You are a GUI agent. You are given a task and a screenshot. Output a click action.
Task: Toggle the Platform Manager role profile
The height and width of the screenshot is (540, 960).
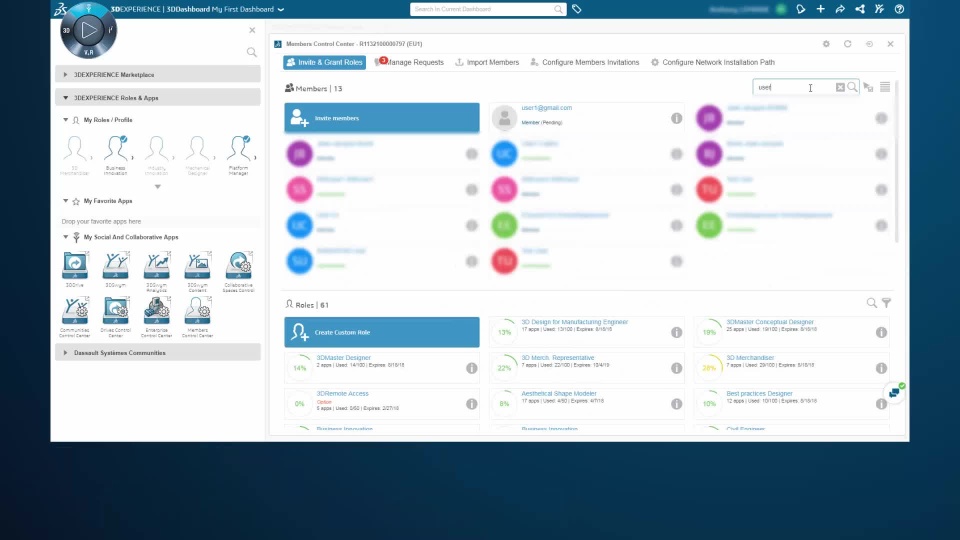[x=238, y=149]
